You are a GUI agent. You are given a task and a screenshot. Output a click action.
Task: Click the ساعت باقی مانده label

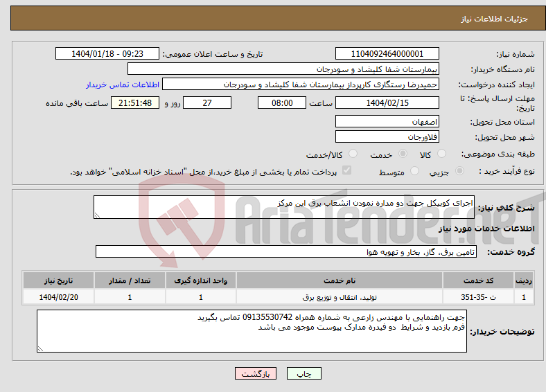[77, 103]
